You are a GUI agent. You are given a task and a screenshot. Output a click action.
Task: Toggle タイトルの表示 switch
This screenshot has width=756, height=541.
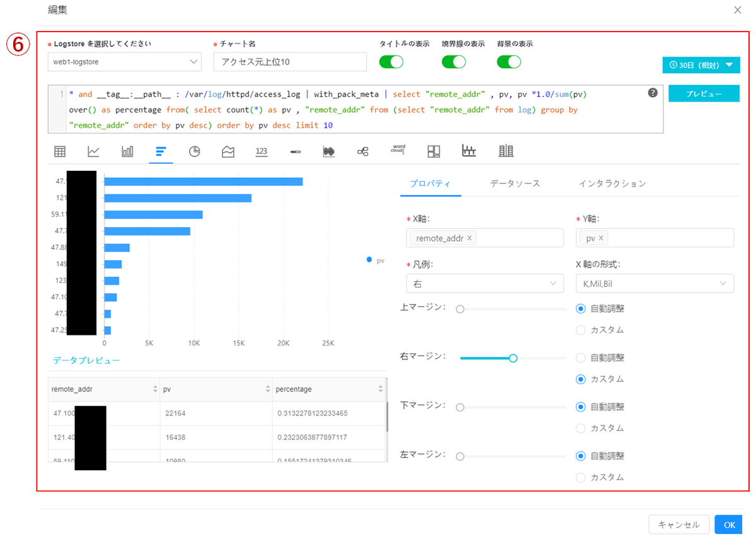coord(391,62)
